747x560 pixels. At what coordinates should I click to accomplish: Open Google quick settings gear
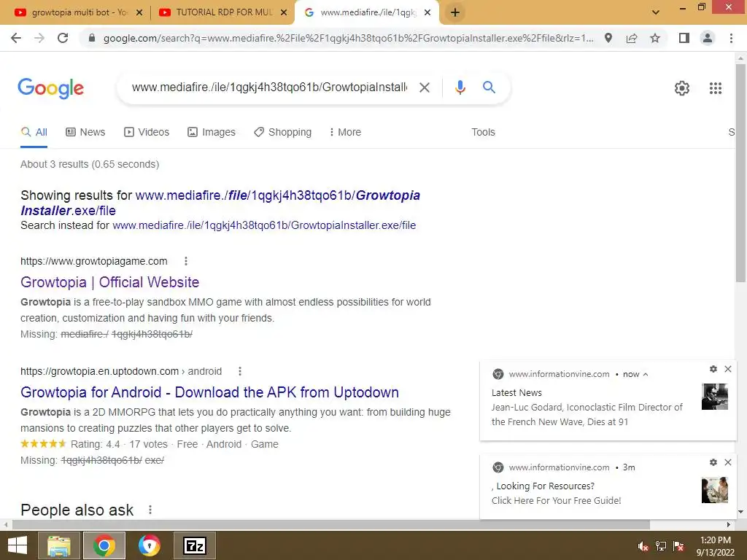pos(682,88)
